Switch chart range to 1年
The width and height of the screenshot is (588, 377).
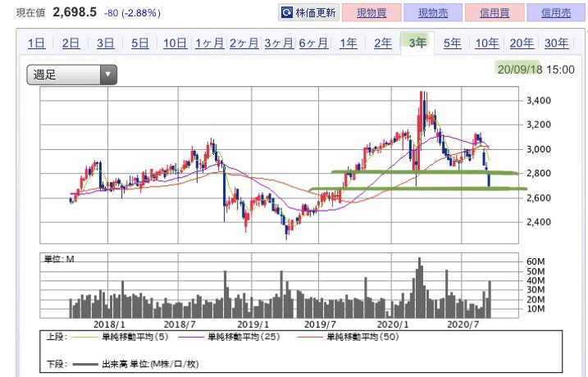click(x=349, y=43)
